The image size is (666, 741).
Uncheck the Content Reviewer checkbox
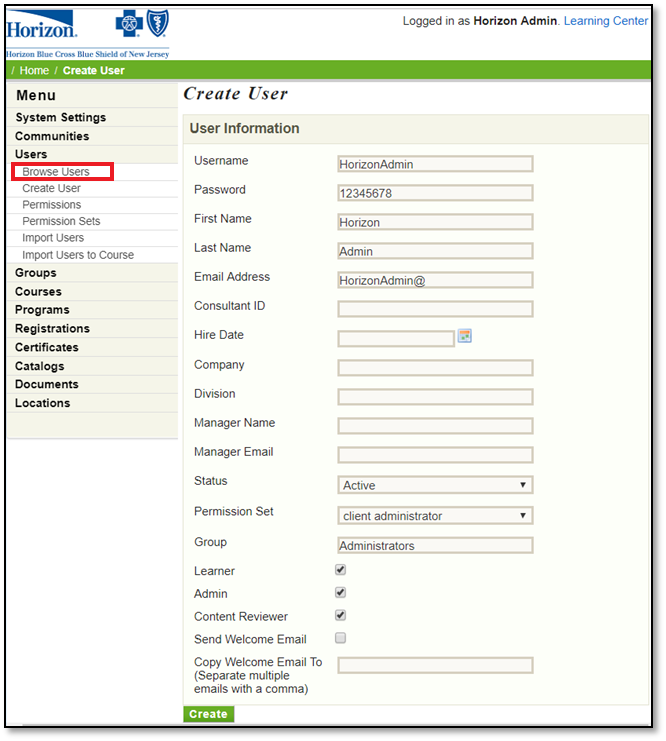coord(340,615)
